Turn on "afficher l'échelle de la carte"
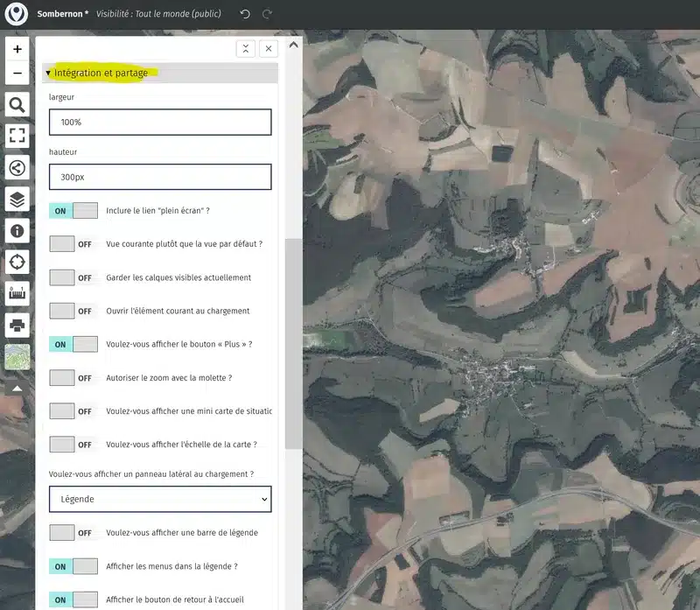 pyautogui.click(x=73, y=445)
